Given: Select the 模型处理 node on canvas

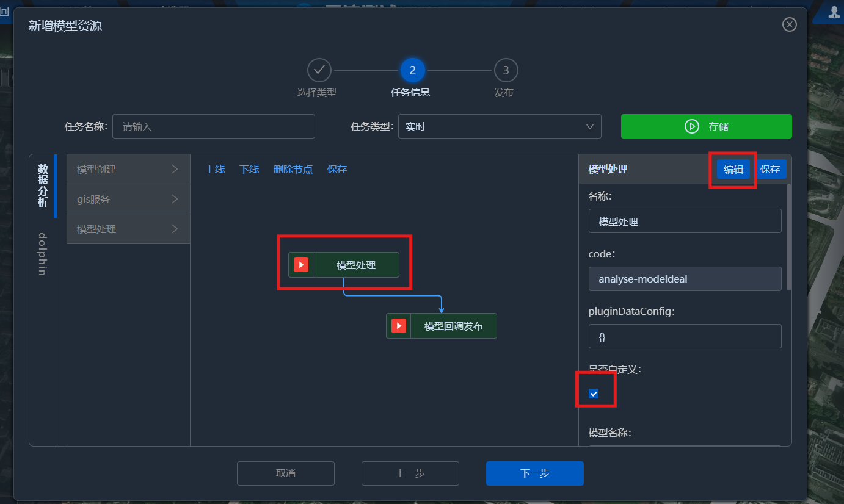Looking at the screenshot, I should [344, 265].
